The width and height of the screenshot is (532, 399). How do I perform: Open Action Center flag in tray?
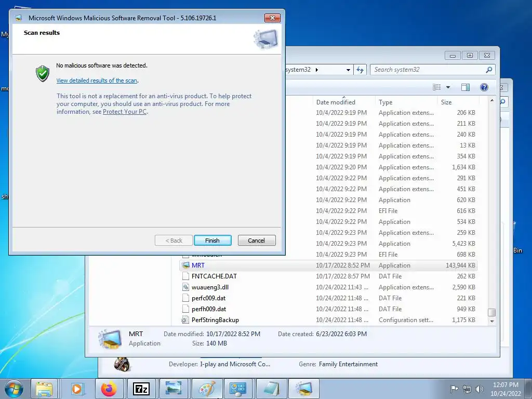pos(454,389)
